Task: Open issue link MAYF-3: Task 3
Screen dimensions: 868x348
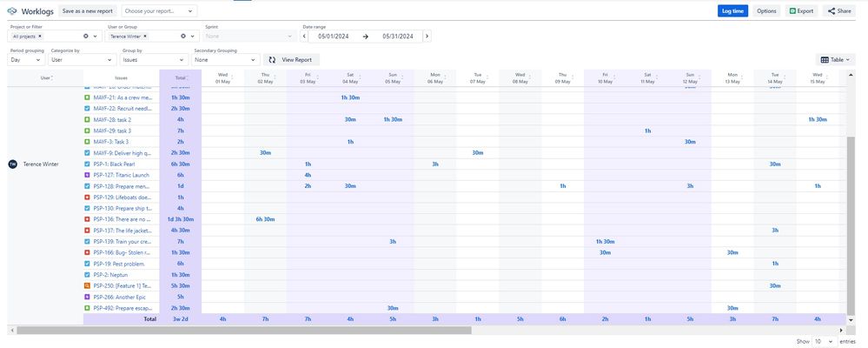Action: click(111, 142)
